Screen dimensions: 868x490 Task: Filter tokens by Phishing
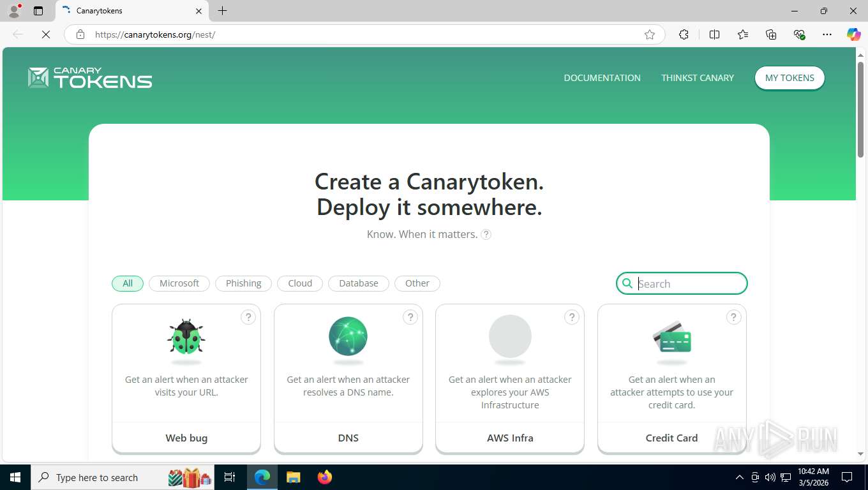pyautogui.click(x=244, y=283)
